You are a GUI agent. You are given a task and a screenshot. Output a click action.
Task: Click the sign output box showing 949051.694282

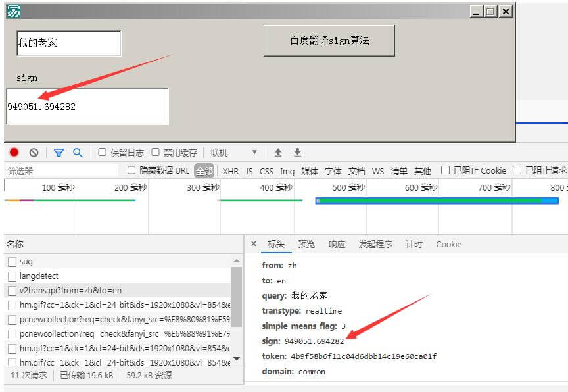pyautogui.click(x=87, y=107)
